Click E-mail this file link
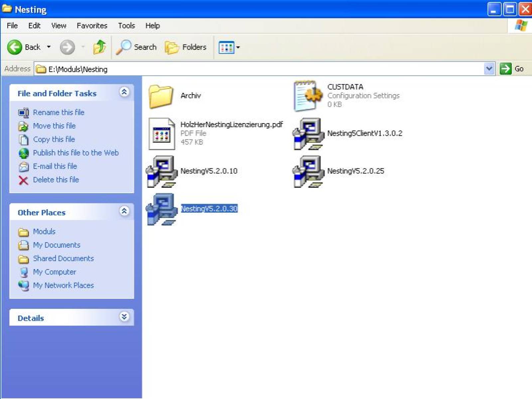The width and height of the screenshot is (532, 399). pos(55,166)
